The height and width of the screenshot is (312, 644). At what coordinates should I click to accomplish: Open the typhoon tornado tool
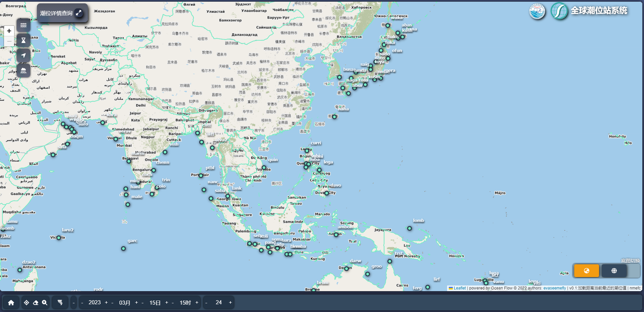click(60, 303)
